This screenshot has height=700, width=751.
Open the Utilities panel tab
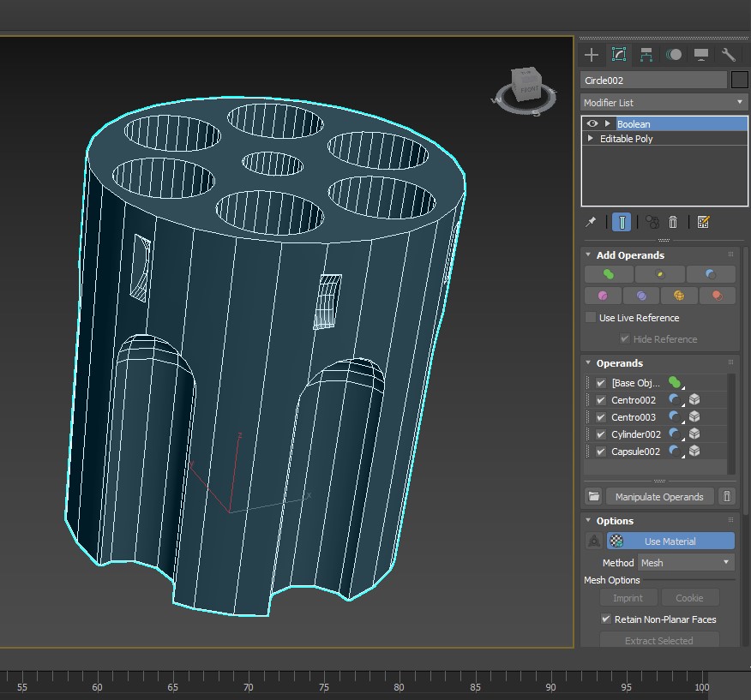729,55
